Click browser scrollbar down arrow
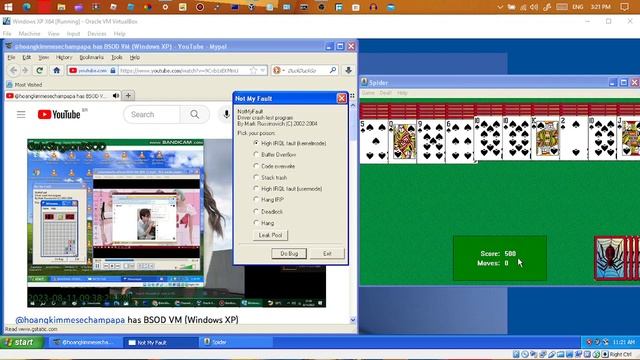 [x=353, y=320]
